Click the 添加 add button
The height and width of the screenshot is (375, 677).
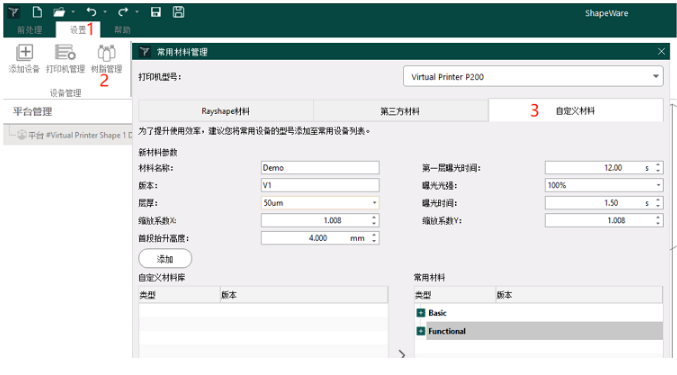(x=165, y=259)
